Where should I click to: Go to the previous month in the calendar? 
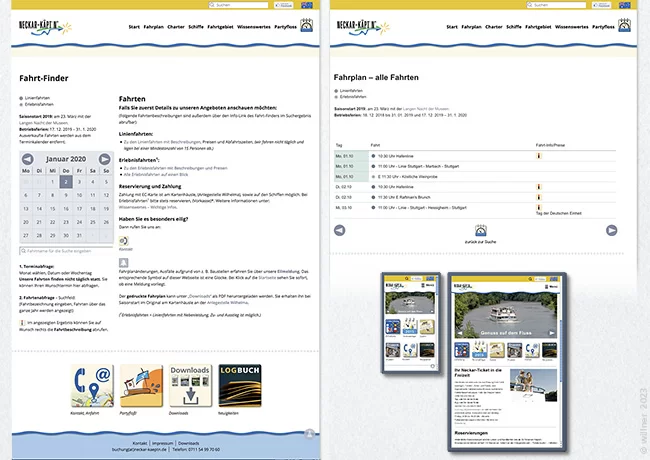click(x=28, y=159)
